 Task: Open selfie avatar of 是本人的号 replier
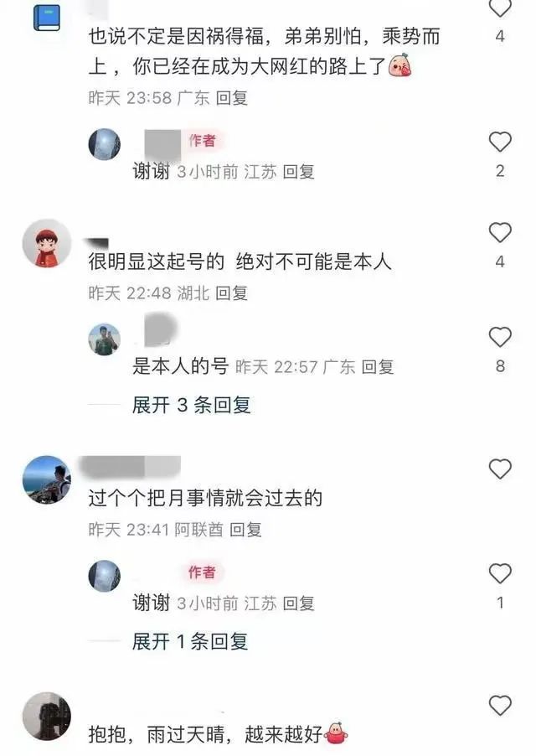click(x=104, y=339)
